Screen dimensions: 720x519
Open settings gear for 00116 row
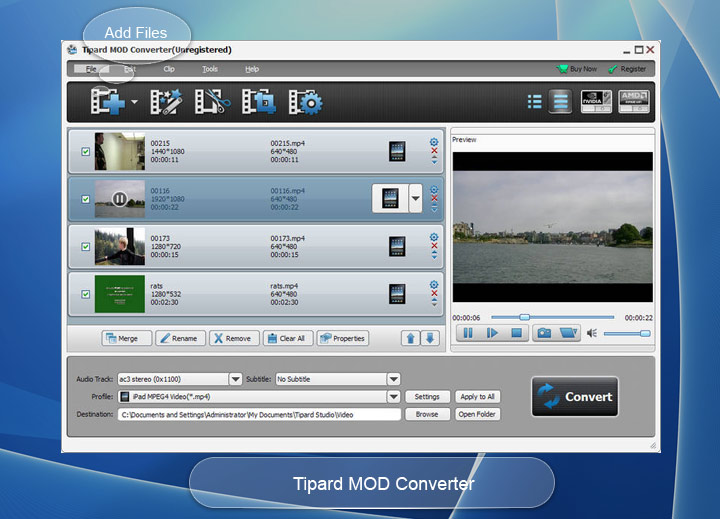(434, 190)
